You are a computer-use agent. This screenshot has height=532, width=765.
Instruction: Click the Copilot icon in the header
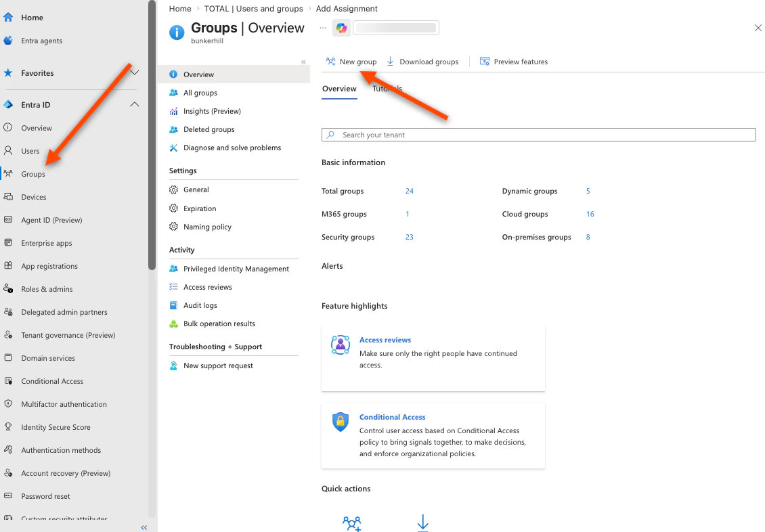click(x=341, y=28)
